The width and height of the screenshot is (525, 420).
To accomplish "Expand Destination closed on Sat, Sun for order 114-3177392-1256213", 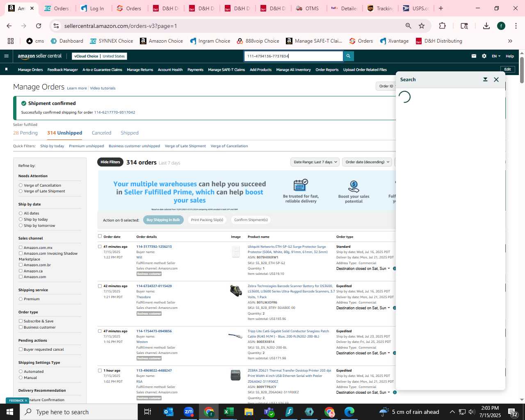I will click(x=363, y=269).
